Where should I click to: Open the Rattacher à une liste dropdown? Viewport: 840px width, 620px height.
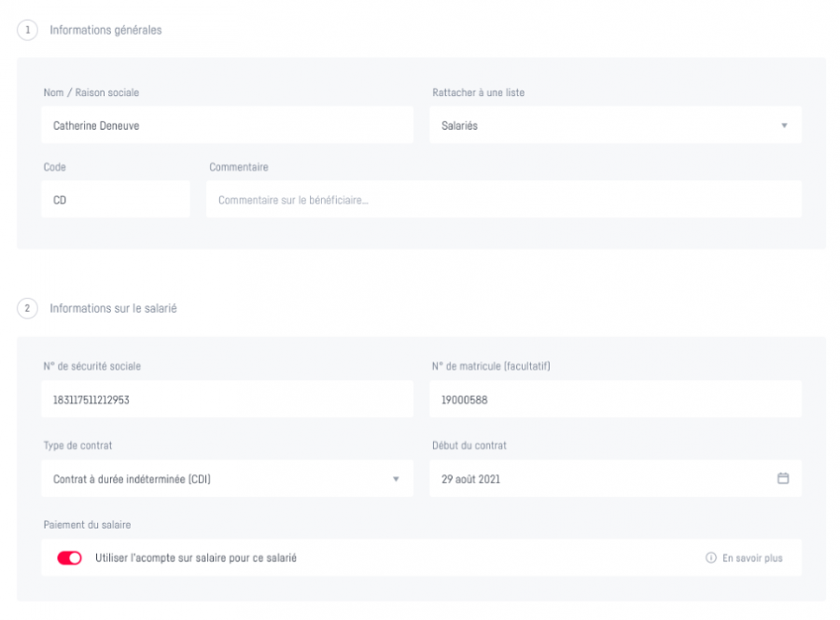click(616, 125)
